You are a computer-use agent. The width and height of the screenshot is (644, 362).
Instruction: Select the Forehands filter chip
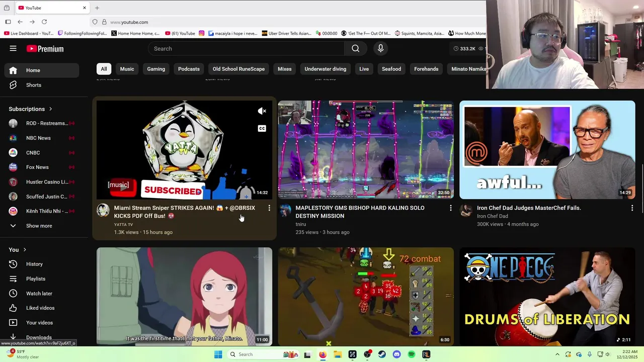point(426,69)
